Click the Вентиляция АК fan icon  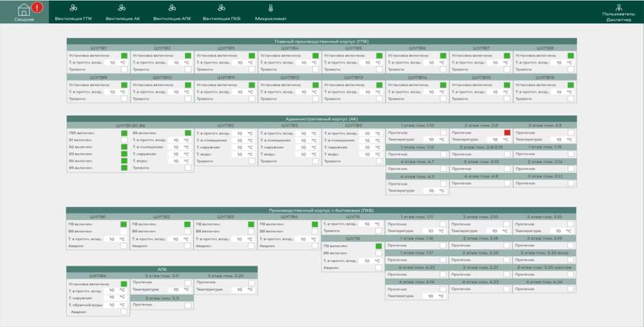coord(123,8)
